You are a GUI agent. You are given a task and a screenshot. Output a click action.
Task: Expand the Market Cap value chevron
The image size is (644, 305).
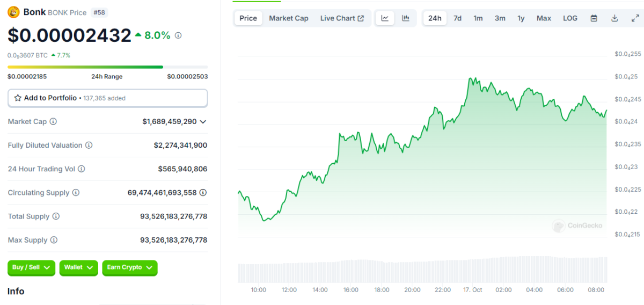tap(203, 122)
